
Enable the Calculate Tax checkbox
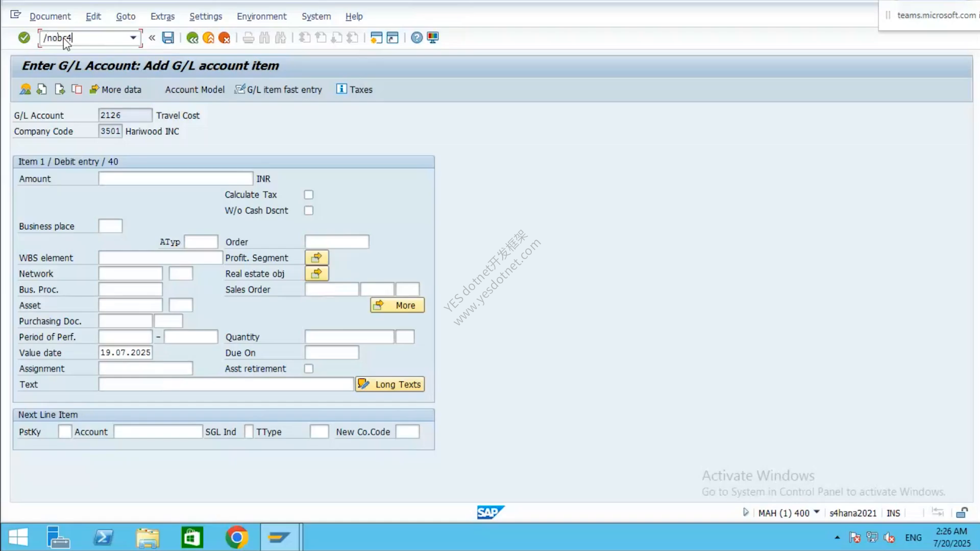click(x=308, y=195)
